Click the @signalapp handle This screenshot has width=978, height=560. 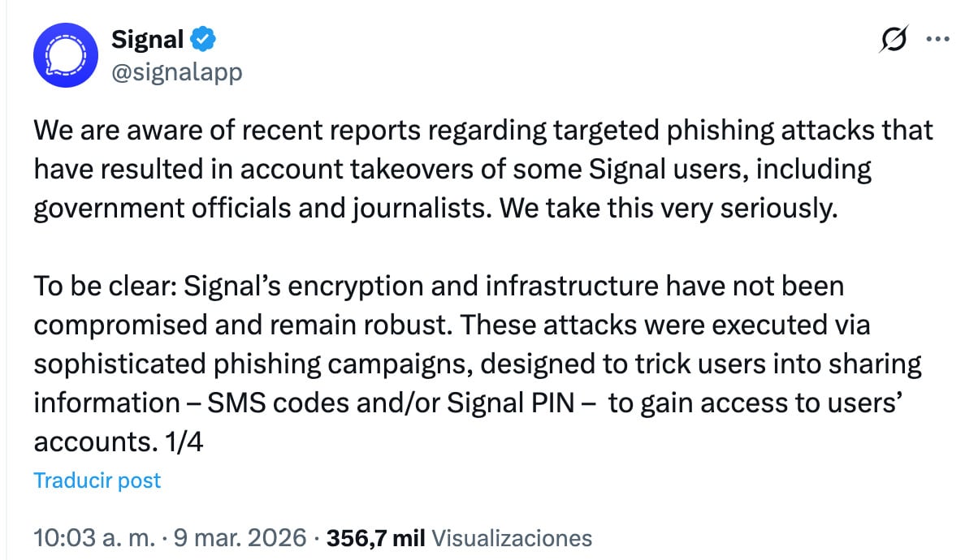(x=177, y=72)
